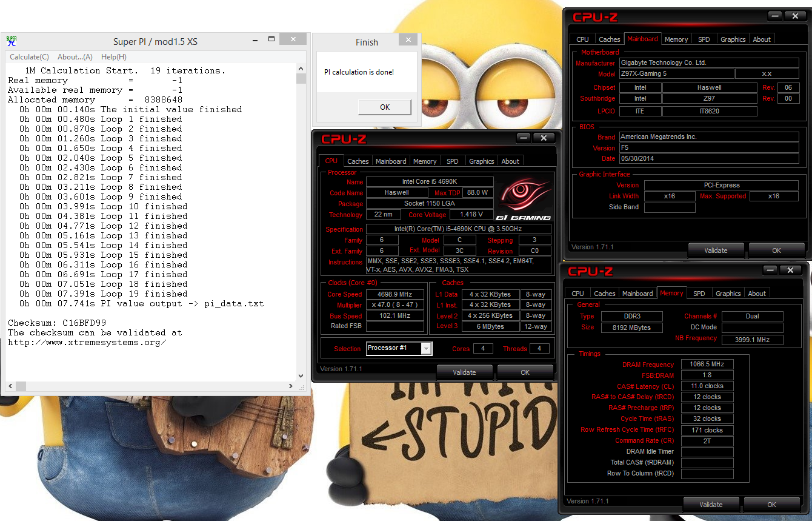This screenshot has width=812, height=521.
Task: Click the Intel Core i5 4690K name field
Action: (430, 182)
